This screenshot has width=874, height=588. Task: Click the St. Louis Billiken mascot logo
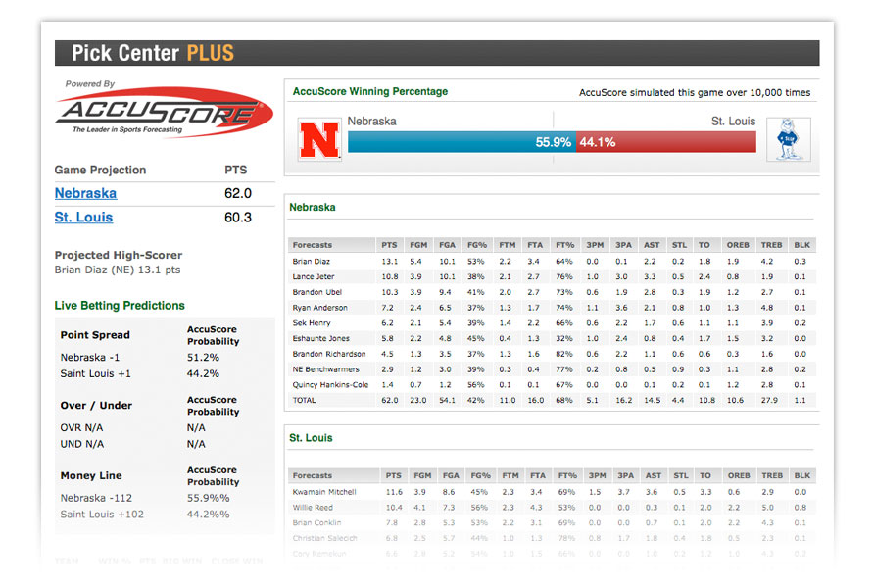[x=788, y=139]
